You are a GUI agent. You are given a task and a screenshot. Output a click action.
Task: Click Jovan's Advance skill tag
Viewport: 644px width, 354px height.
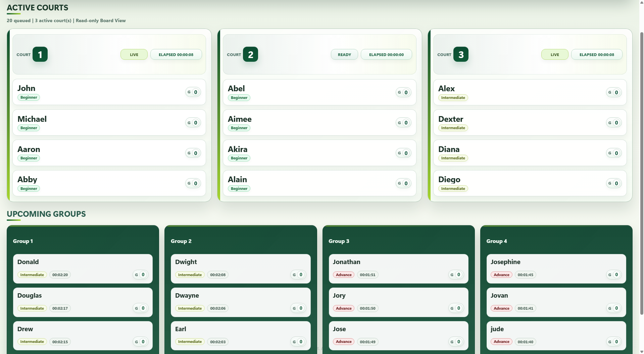point(501,308)
